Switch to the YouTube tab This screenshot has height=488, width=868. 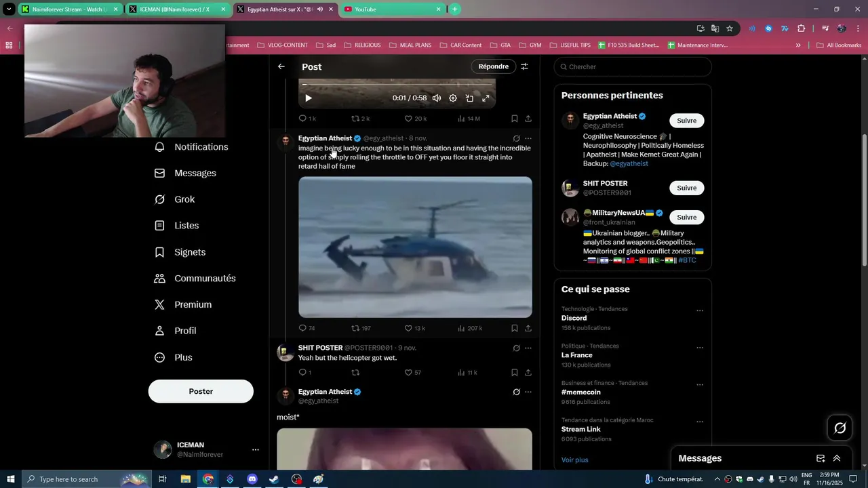[392, 9]
